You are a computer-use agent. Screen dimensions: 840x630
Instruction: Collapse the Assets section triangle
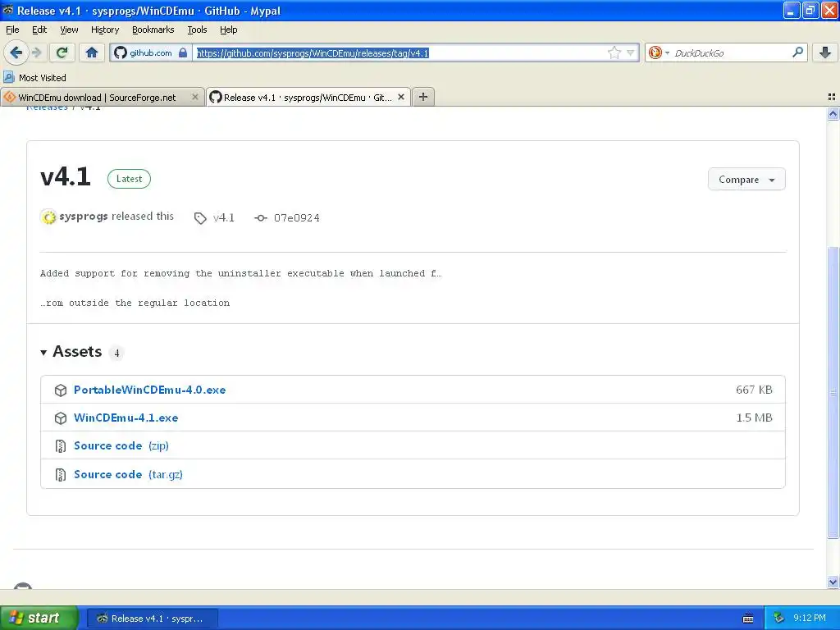[x=43, y=353]
